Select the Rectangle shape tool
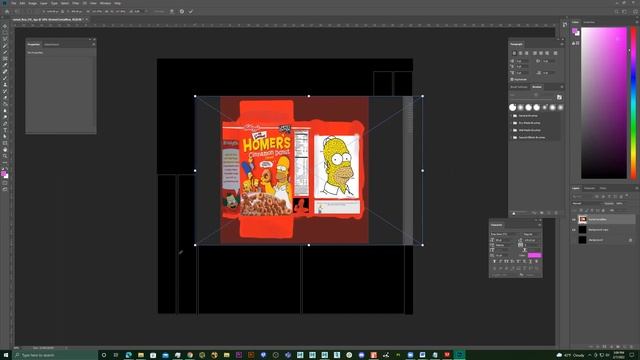The width and height of the screenshot is (640, 360). click(x=5, y=143)
